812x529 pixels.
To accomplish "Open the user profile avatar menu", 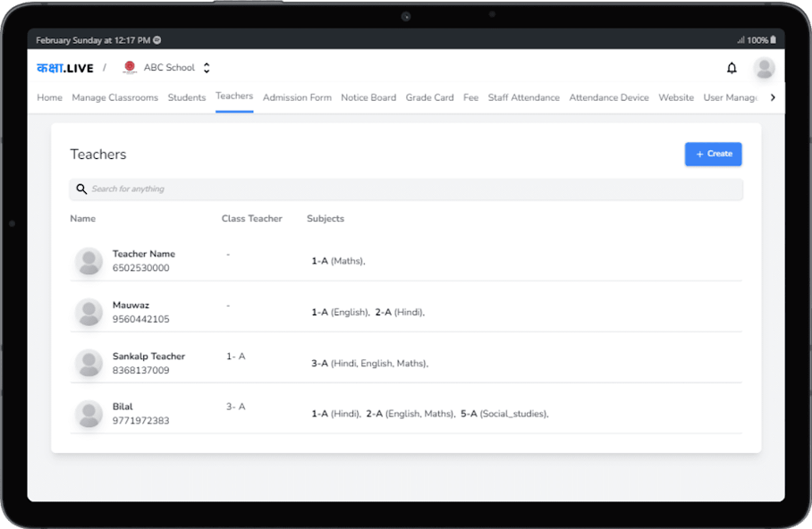I will click(764, 68).
